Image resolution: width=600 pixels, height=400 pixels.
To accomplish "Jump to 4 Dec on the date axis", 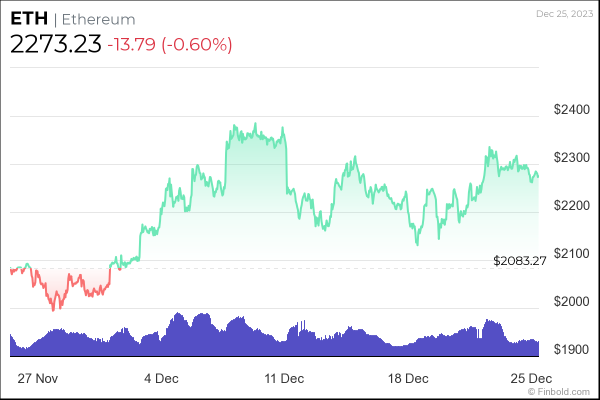I will tap(162, 379).
